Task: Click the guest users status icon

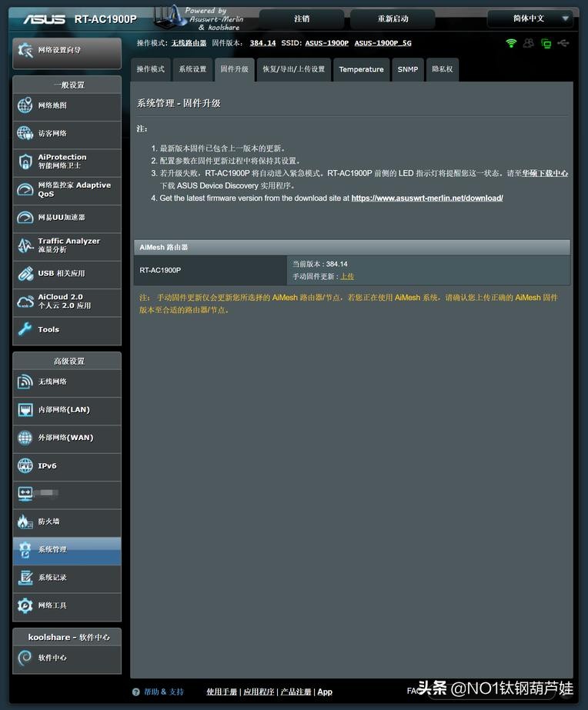Action: tap(528, 43)
